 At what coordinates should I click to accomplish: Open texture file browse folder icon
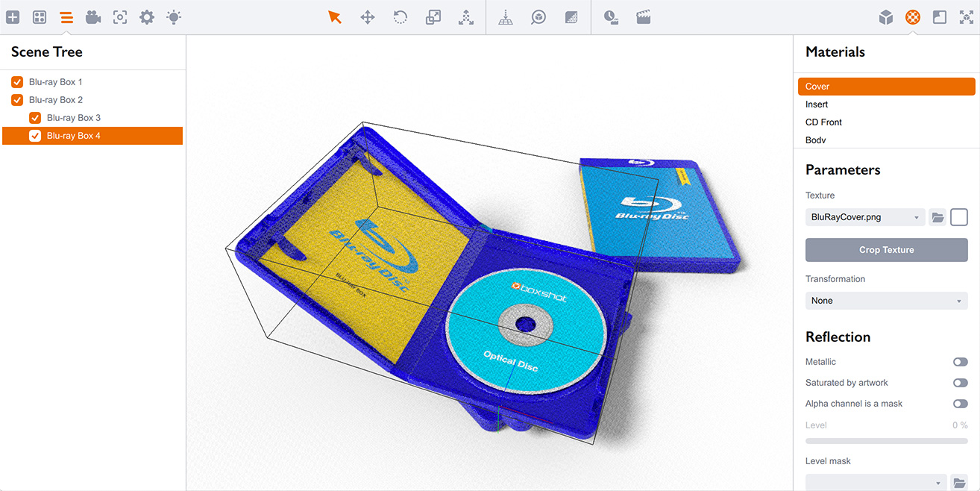tap(938, 217)
